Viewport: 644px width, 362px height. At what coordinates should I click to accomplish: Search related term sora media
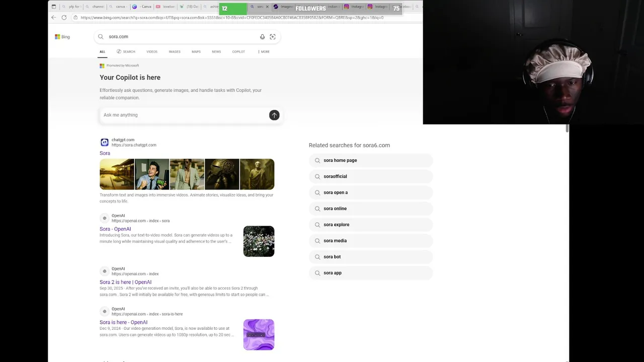click(x=371, y=241)
